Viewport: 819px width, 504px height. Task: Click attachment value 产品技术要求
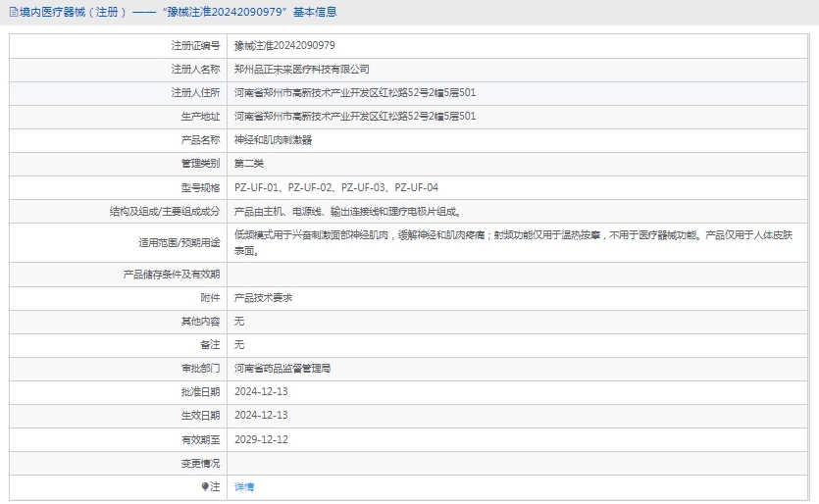click(263, 298)
